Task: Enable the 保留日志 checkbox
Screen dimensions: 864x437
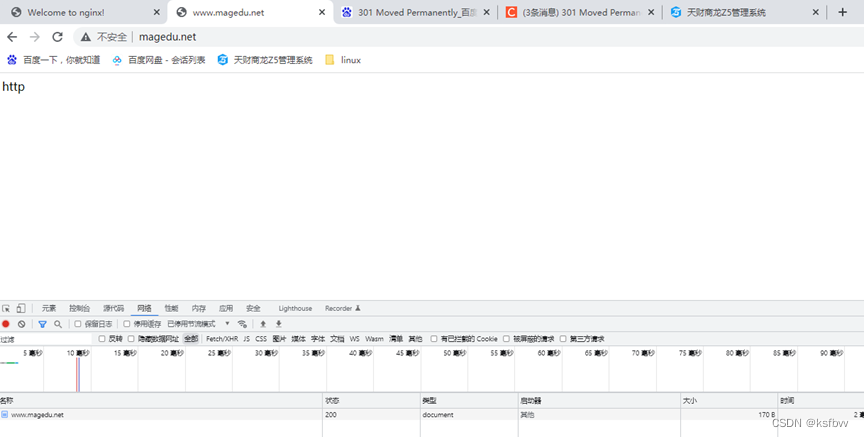Action: tap(78, 324)
